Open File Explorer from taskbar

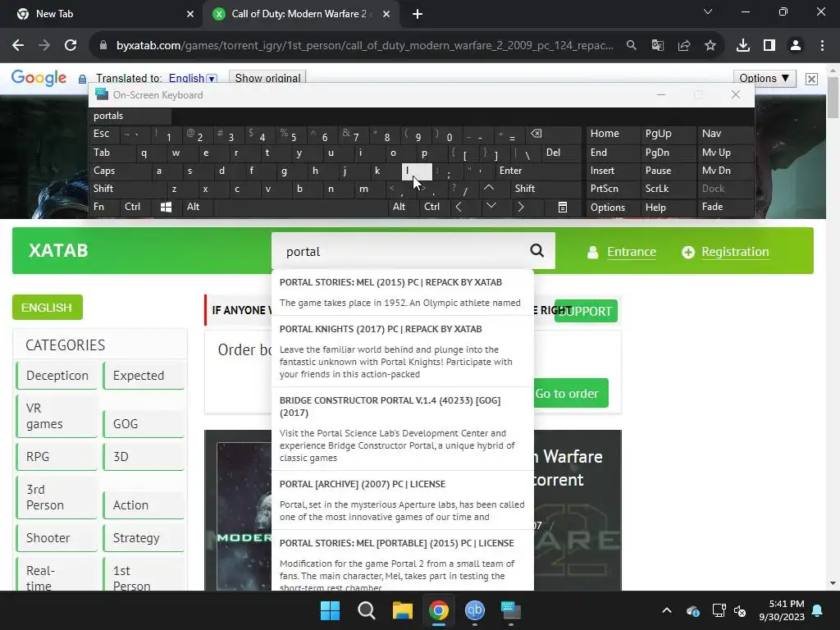pyautogui.click(x=402, y=610)
